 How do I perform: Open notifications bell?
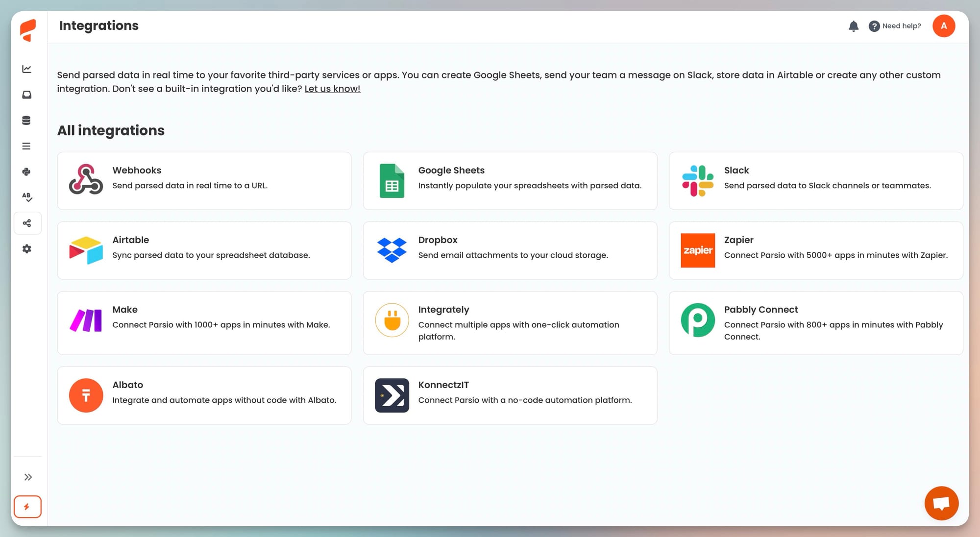coord(854,26)
